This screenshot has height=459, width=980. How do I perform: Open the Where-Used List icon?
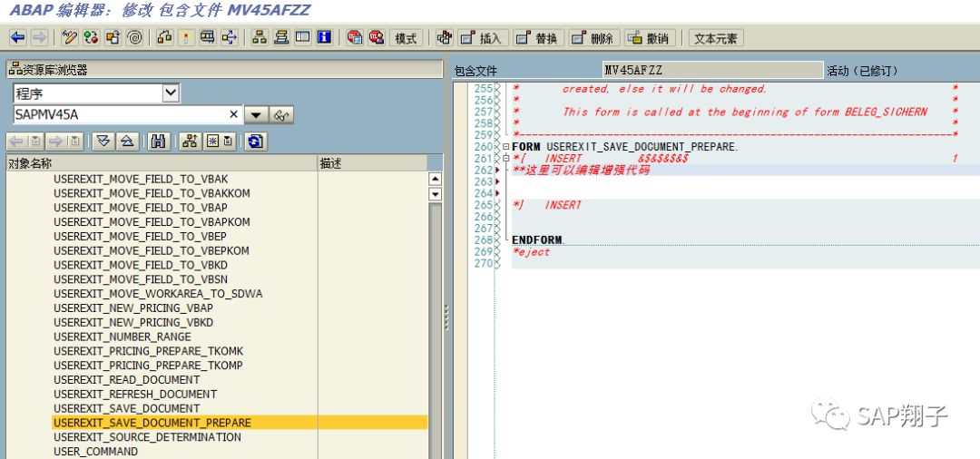point(229,37)
